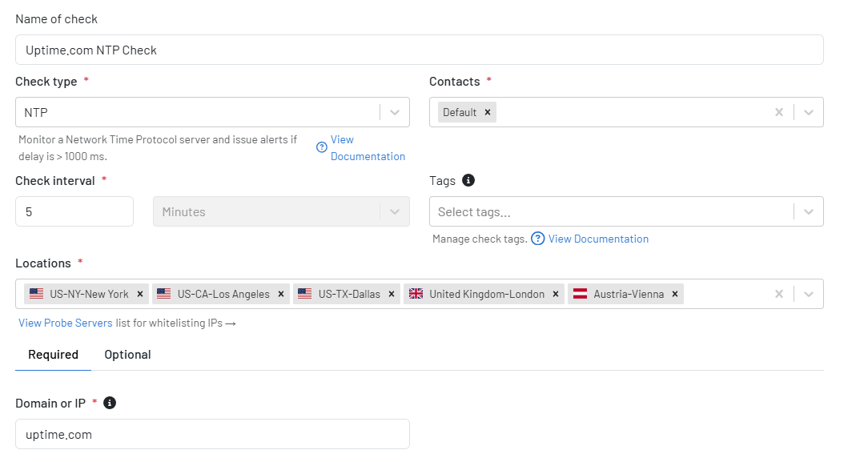Click the Domain or IP info icon

pos(110,403)
